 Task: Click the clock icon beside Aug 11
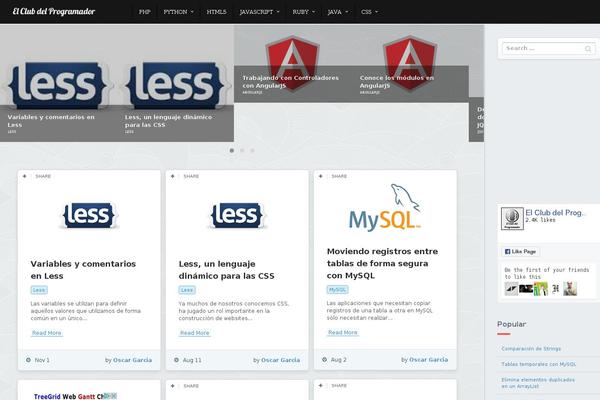[x=176, y=360]
